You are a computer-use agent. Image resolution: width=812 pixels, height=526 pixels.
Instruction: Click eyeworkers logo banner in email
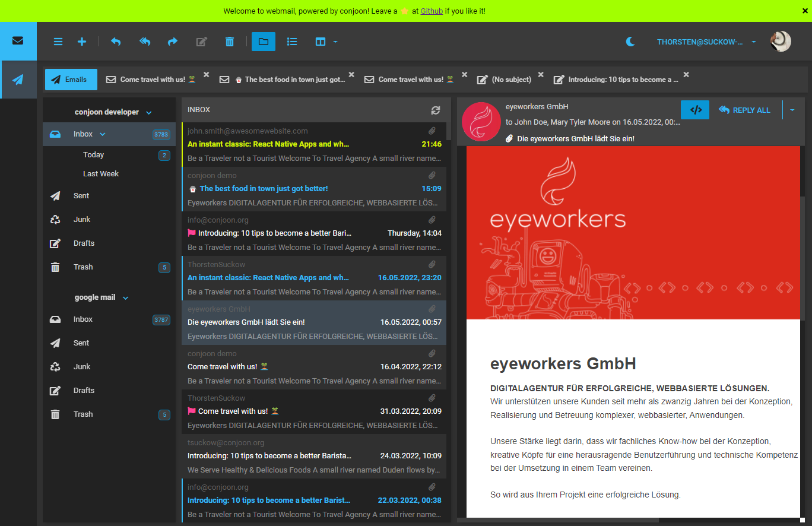pos(633,233)
